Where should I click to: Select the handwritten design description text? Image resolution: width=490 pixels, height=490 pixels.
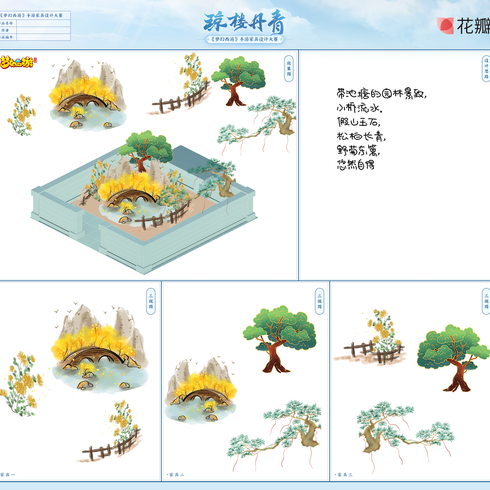pyautogui.click(x=381, y=129)
